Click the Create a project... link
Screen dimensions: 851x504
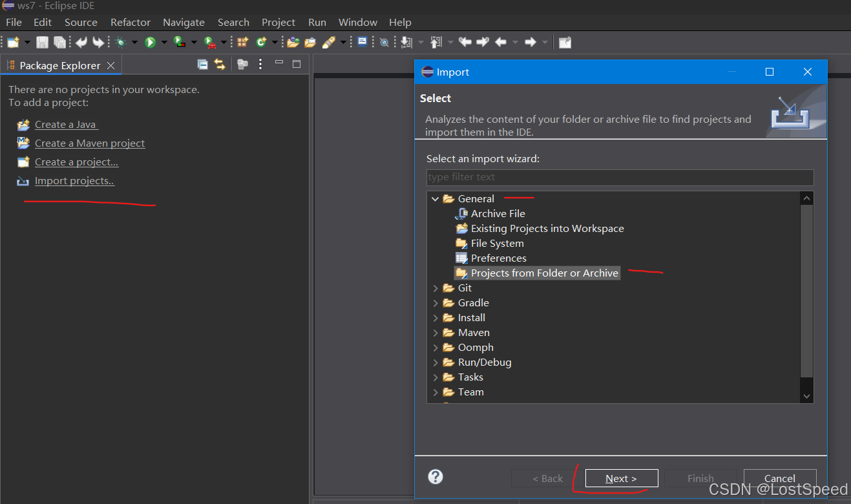click(76, 162)
